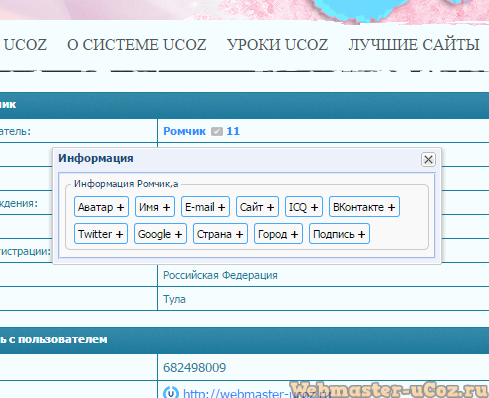Screen dimensions: 489x398
Task: Click the Информация dialog title
Action: click(96, 158)
